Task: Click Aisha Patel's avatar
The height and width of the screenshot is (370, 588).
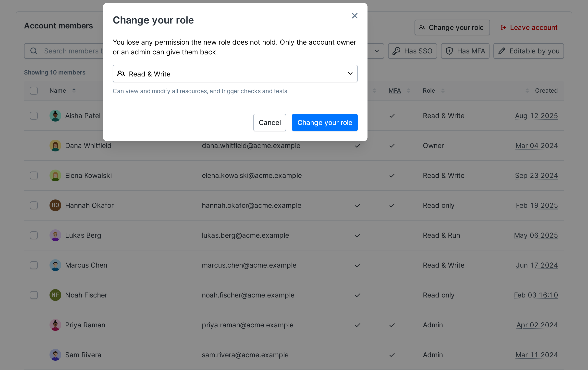Action: click(x=55, y=116)
